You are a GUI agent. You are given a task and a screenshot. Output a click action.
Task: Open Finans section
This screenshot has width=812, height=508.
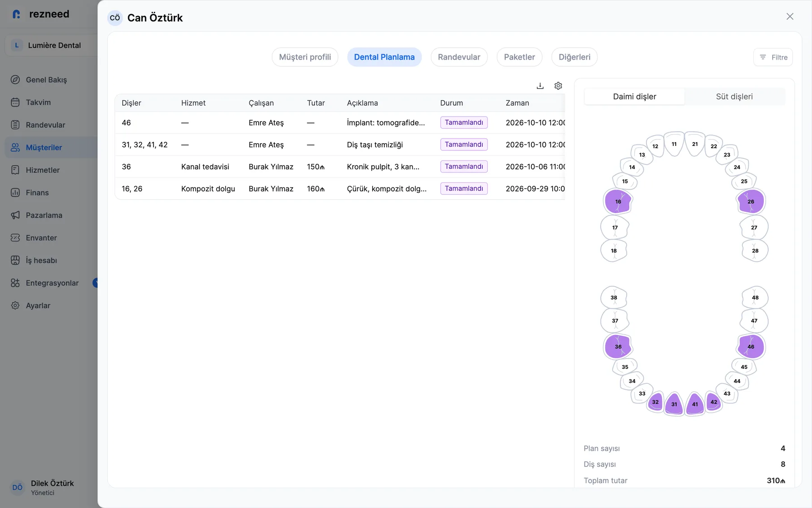tap(37, 193)
